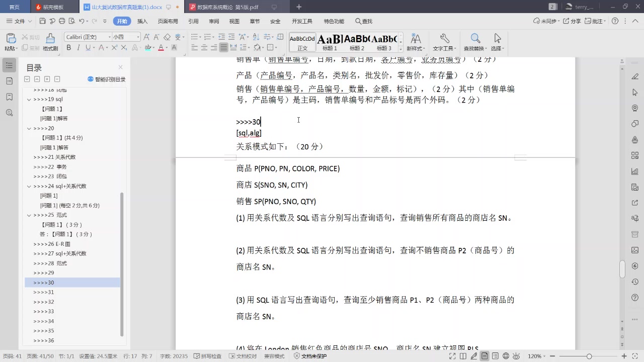Open the 引用 ribbon tab
This screenshot has width=644, height=362.
(x=193, y=21)
